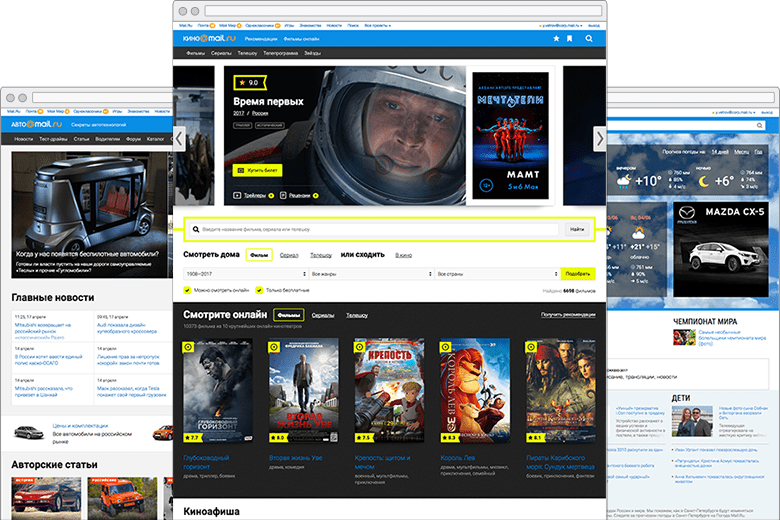780x520 pixels.
Task: Click play icon next to Трейлеры
Action: (237, 196)
